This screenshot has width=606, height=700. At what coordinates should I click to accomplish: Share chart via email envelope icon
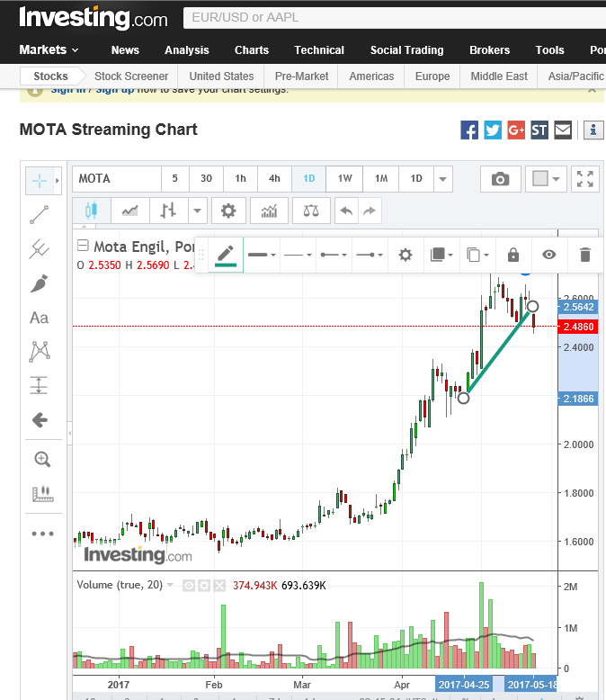(x=563, y=130)
